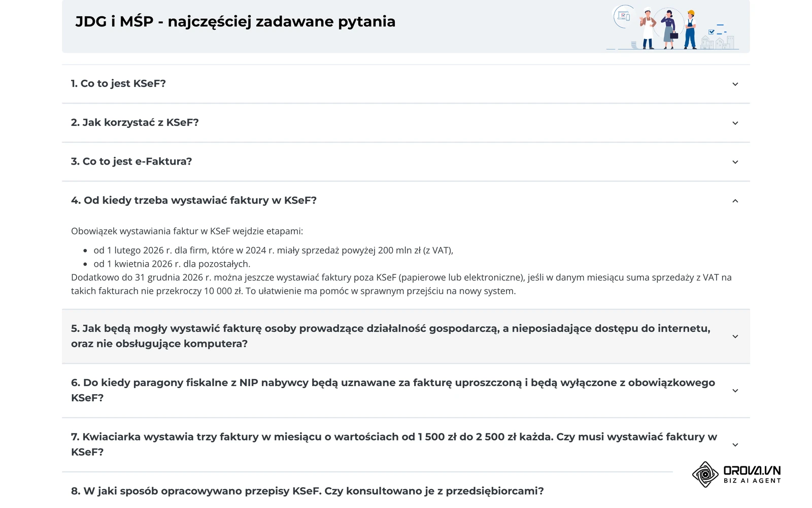
Task: Collapse question 4 using its up chevron
Action: [x=735, y=201]
